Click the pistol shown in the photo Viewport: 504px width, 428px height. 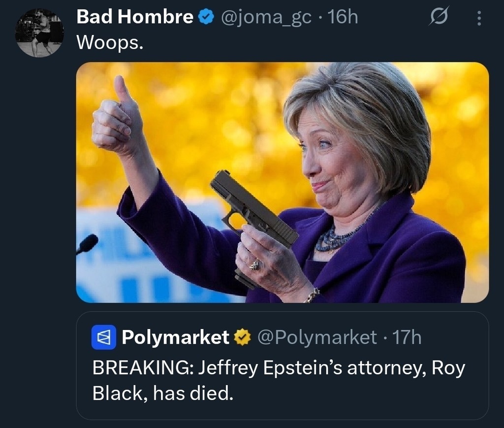pos(251,212)
